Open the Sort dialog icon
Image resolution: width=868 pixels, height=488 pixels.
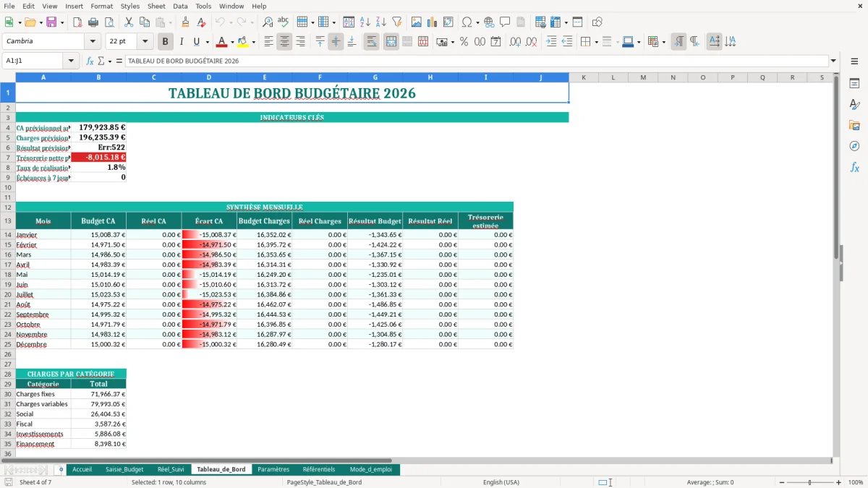tap(349, 22)
